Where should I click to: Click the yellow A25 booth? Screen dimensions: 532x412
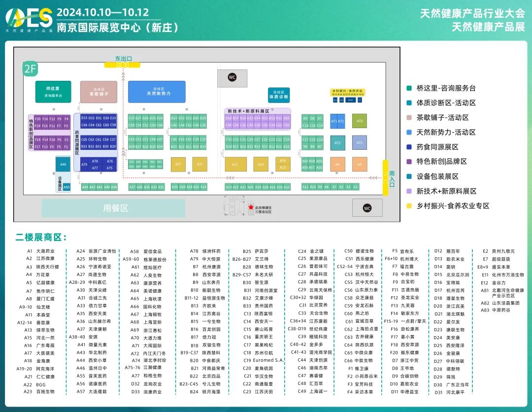[200, 164]
